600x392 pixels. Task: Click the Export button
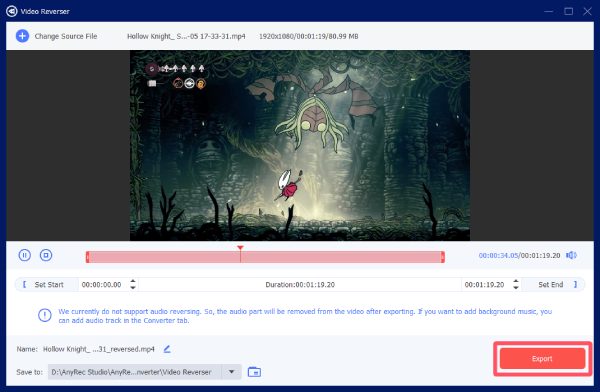542,359
